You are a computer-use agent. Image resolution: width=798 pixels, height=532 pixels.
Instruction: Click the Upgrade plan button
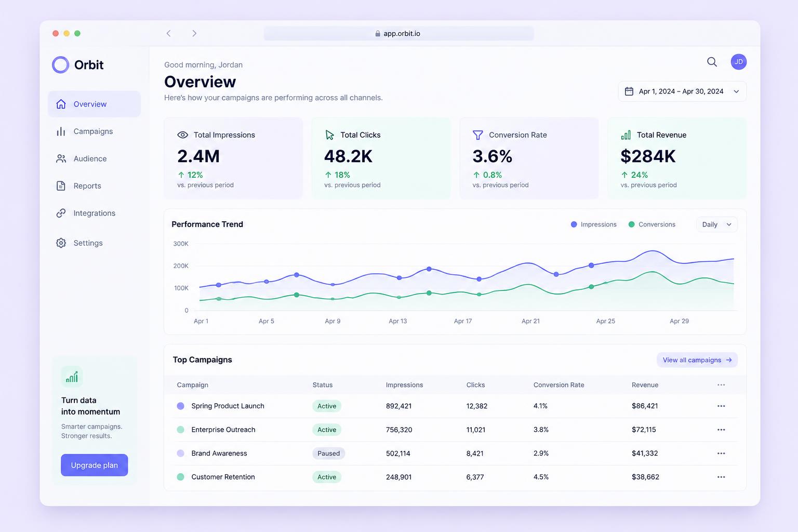tap(94, 465)
